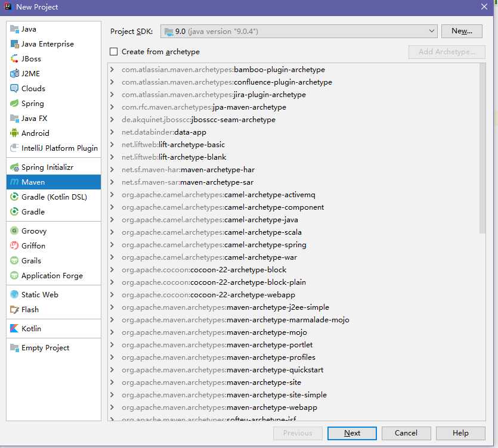Image resolution: width=498 pixels, height=448 pixels.
Task: Click the Cancel button
Action: pos(406,433)
